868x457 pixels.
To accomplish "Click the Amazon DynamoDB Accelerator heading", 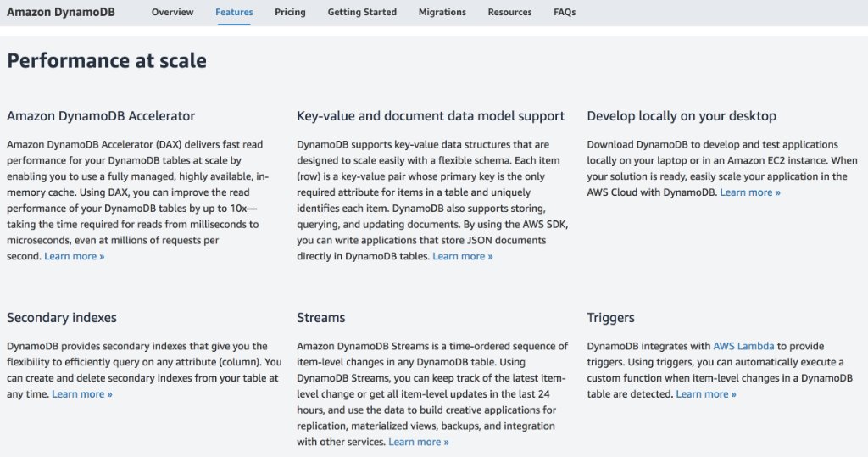I will (x=101, y=116).
